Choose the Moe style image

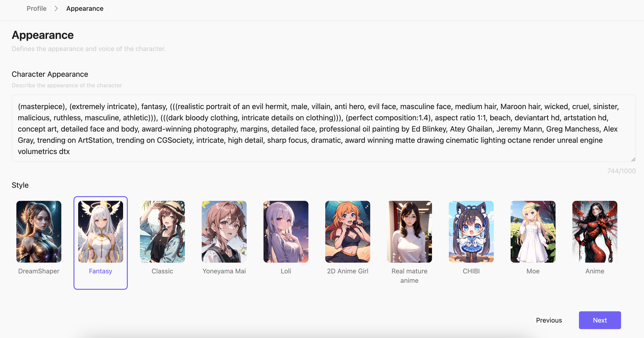[x=533, y=231]
